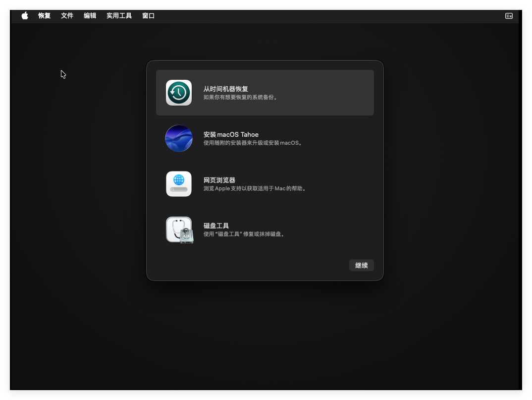Open the 恢复 menu

click(44, 16)
